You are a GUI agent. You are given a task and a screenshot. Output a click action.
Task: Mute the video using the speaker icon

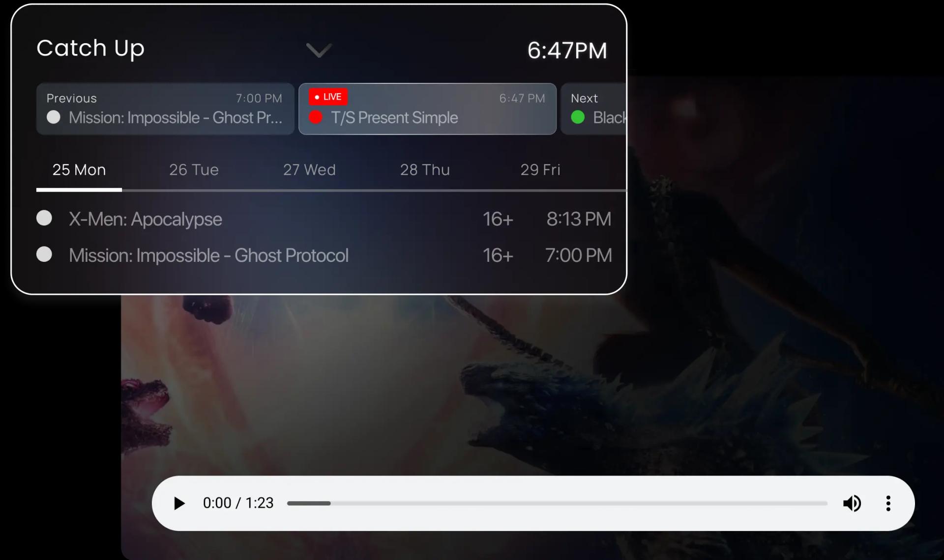click(852, 504)
